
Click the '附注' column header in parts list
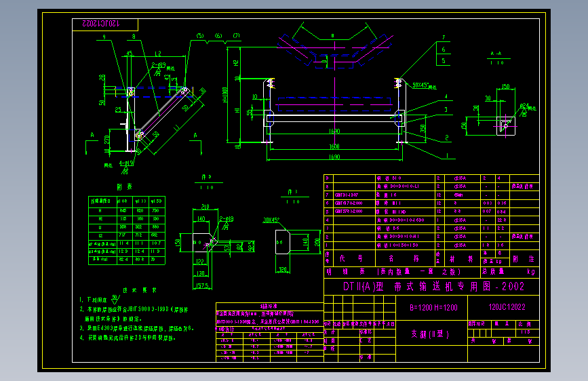[x=523, y=259]
